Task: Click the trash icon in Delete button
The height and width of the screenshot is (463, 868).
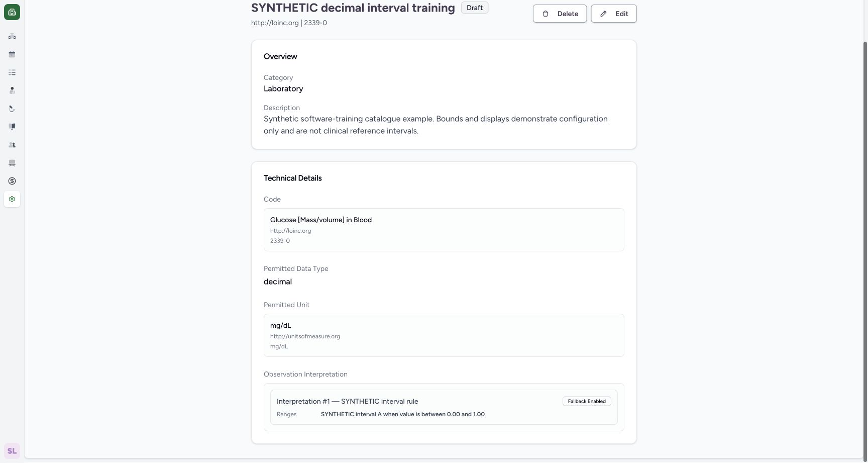Action: pyautogui.click(x=546, y=14)
